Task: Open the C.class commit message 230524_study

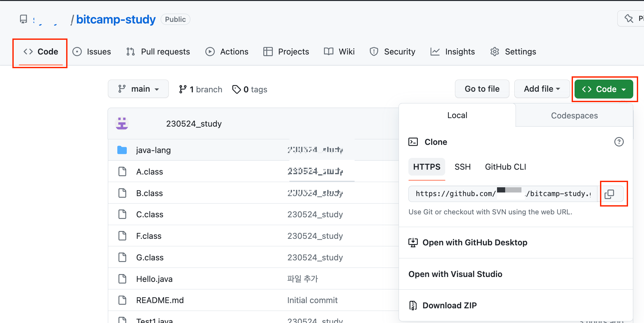Action: [315, 214]
